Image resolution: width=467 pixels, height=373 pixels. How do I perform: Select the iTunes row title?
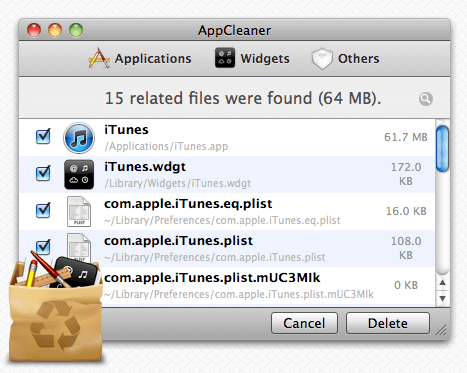tap(126, 130)
